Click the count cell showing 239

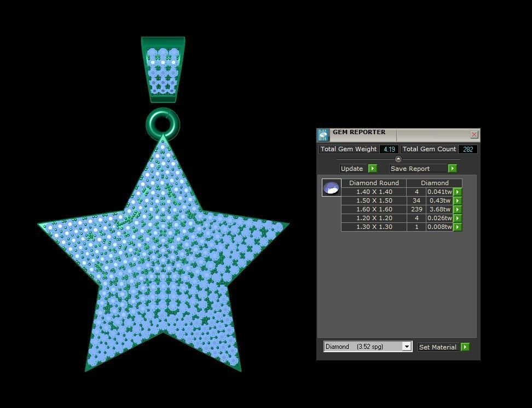coord(417,209)
